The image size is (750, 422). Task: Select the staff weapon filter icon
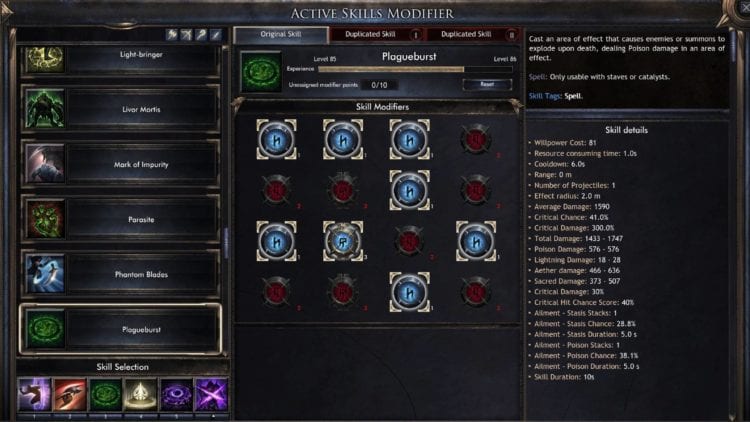201,34
